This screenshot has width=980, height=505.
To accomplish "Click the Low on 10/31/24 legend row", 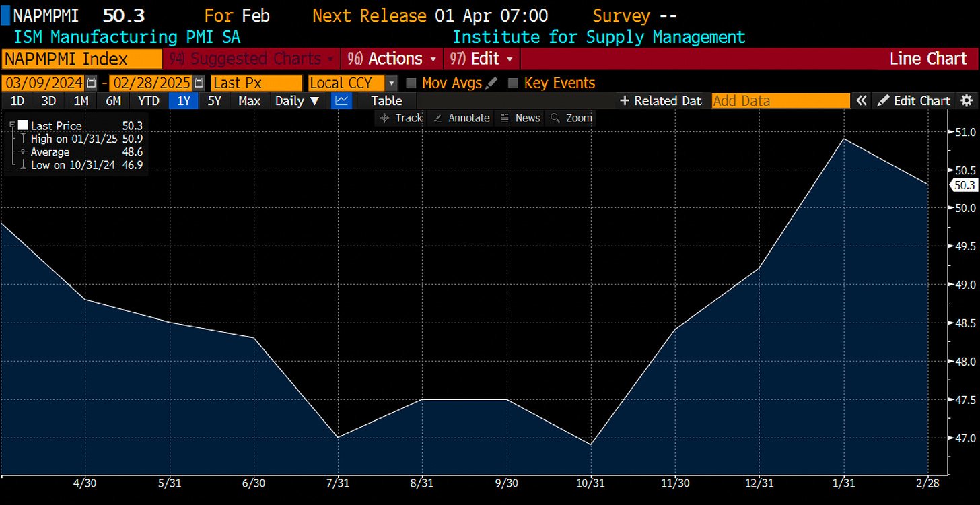I will click(81, 165).
